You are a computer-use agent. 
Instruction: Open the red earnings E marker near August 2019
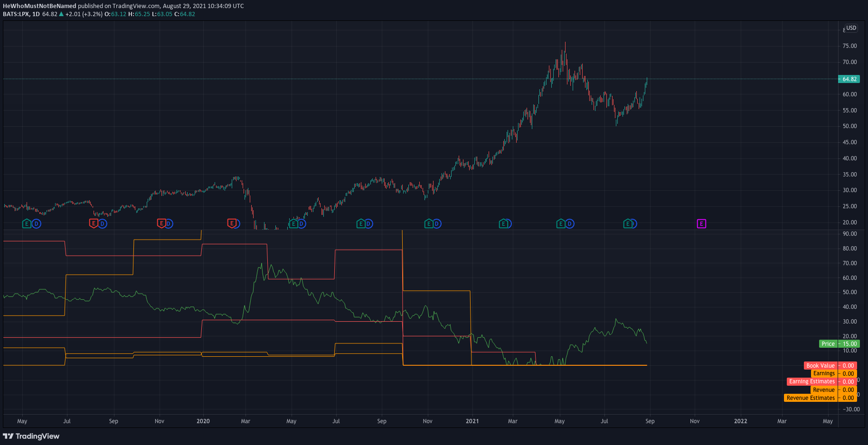[x=94, y=223]
